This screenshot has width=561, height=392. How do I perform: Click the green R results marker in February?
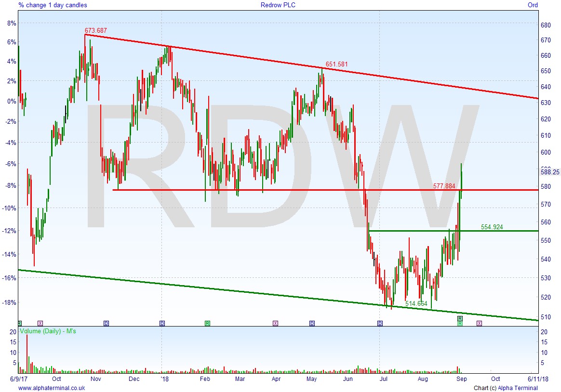pos(207,324)
